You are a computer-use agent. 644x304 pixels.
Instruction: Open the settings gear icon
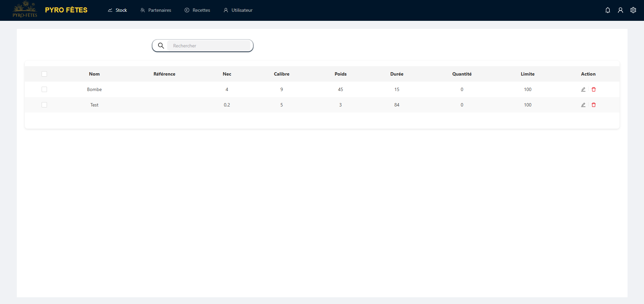point(633,10)
